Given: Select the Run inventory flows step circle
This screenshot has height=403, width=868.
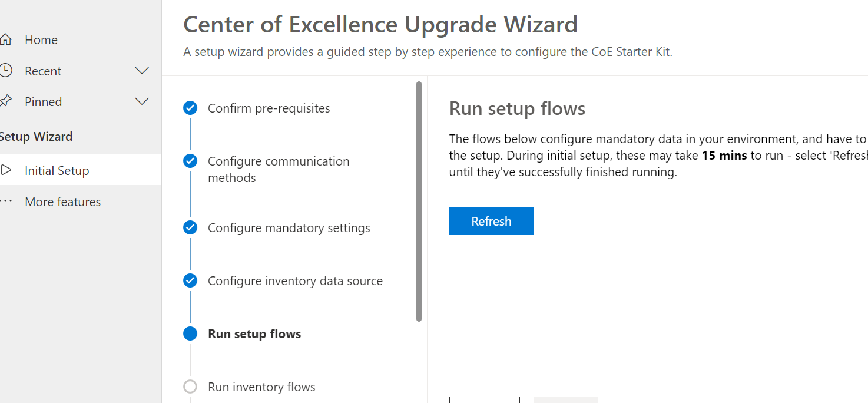Looking at the screenshot, I should tap(190, 387).
